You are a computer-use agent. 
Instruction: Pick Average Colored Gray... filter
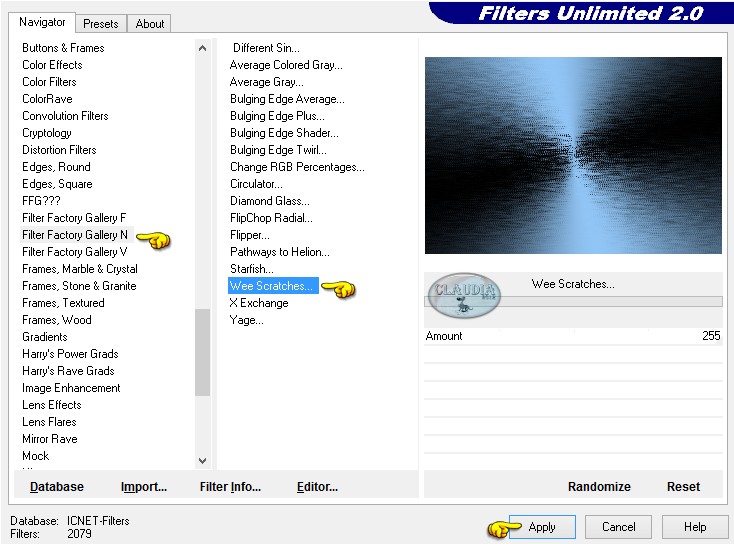tap(286, 65)
